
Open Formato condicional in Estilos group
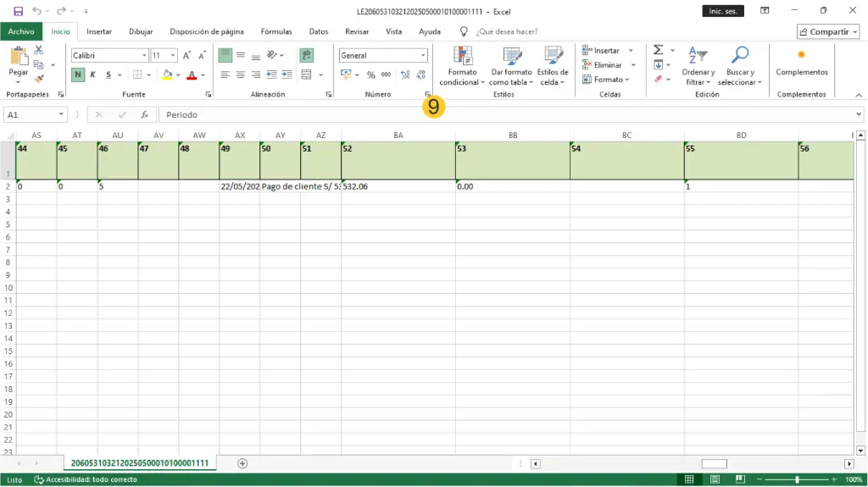click(x=463, y=66)
